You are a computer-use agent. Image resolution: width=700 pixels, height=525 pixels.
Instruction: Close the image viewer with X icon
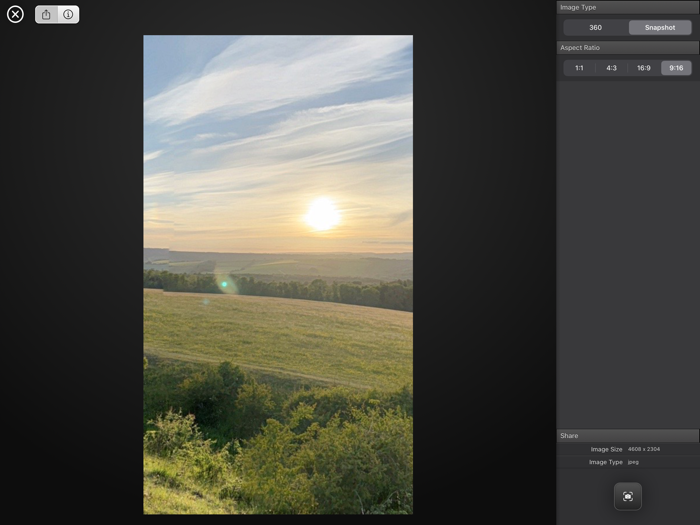click(15, 14)
